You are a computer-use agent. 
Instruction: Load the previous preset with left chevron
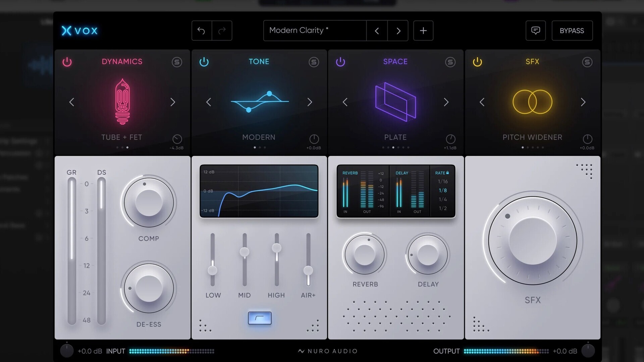377,31
